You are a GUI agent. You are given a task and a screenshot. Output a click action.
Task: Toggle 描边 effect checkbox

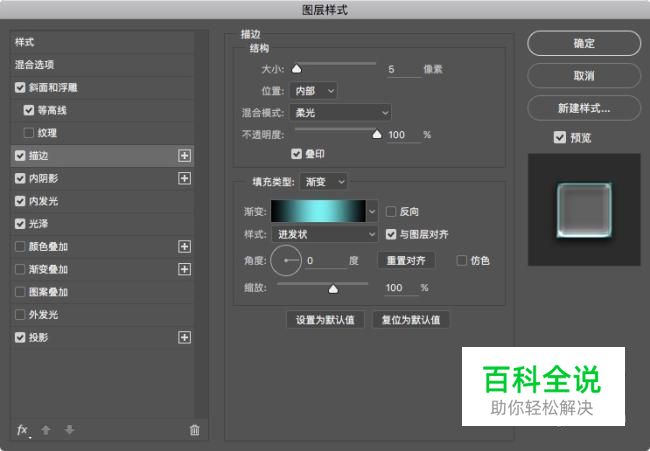(20, 156)
